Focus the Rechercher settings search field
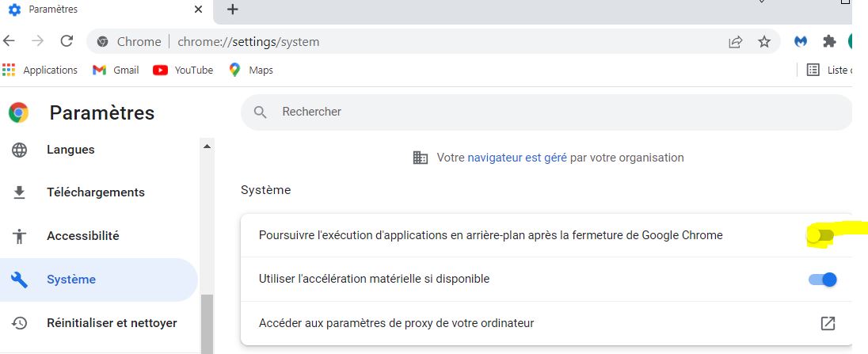This screenshot has width=868, height=354. point(546,112)
